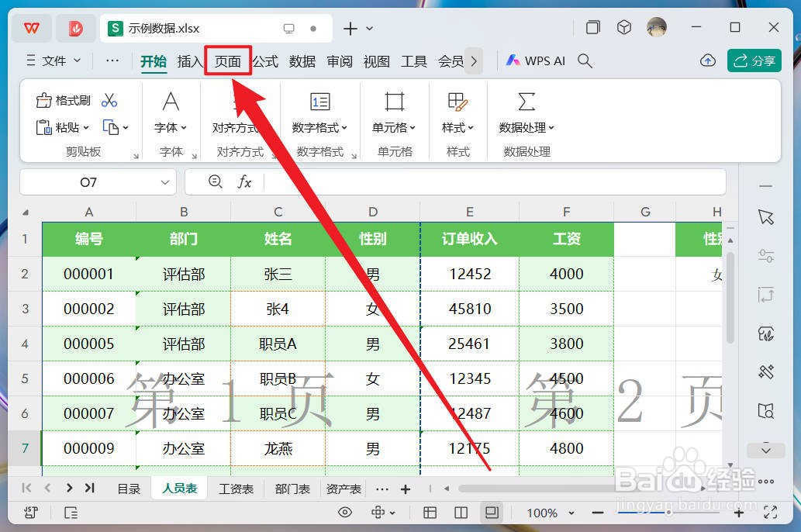Screen dimensions: 801x532
Task: Click the zoom-out minus control
Action: tap(597, 513)
